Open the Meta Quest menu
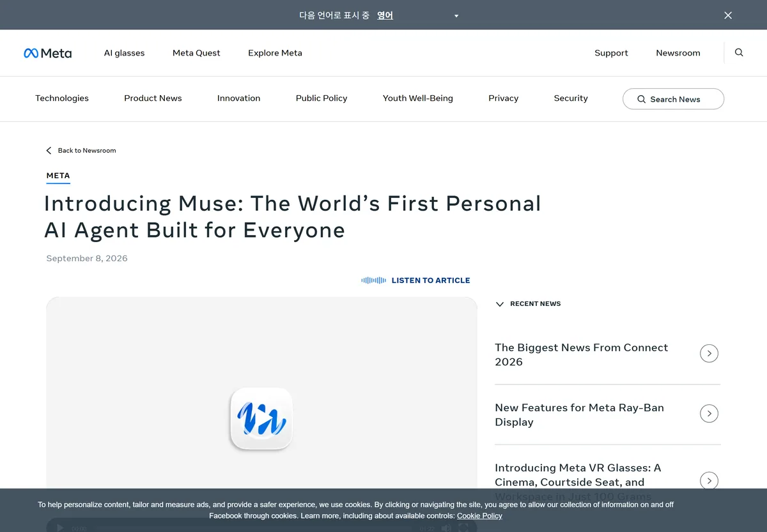This screenshot has width=767, height=532. tap(196, 53)
